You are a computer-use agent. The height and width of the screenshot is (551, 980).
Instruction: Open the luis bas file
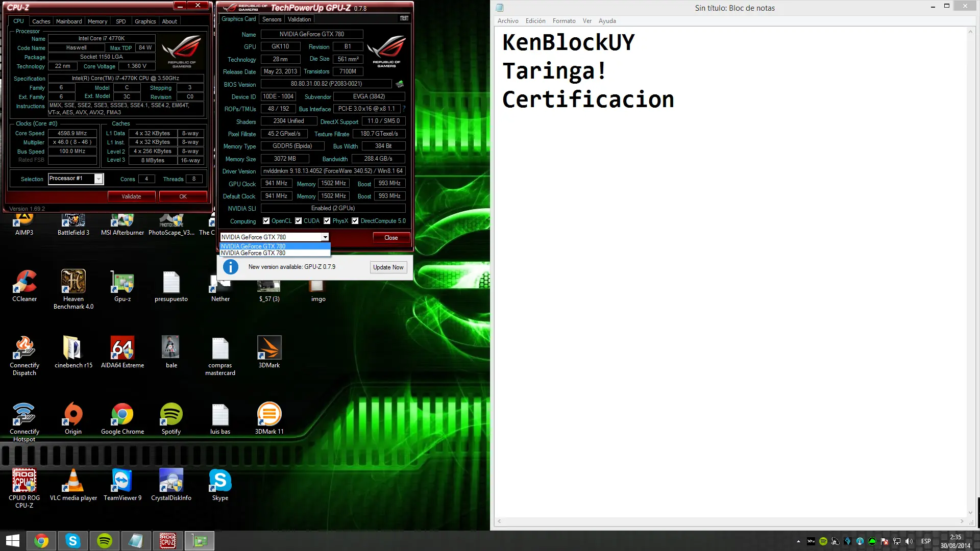pyautogui.click(x=220, y=418)
